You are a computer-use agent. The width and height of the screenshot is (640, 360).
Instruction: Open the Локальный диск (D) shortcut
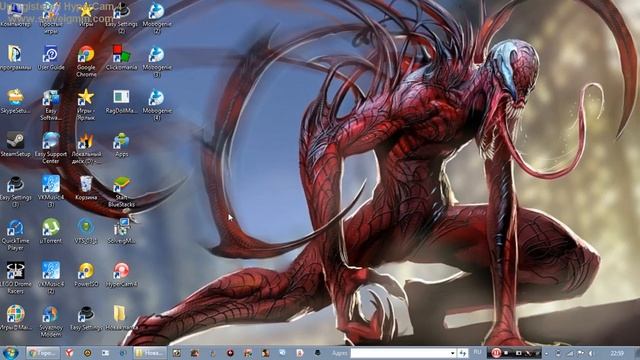click(86, 148)
